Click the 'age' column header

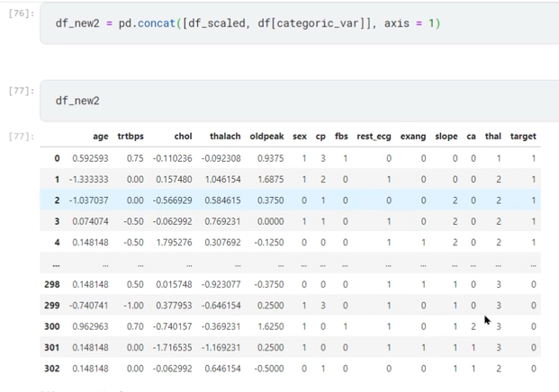pyautogui.click(x=100, y=137)
